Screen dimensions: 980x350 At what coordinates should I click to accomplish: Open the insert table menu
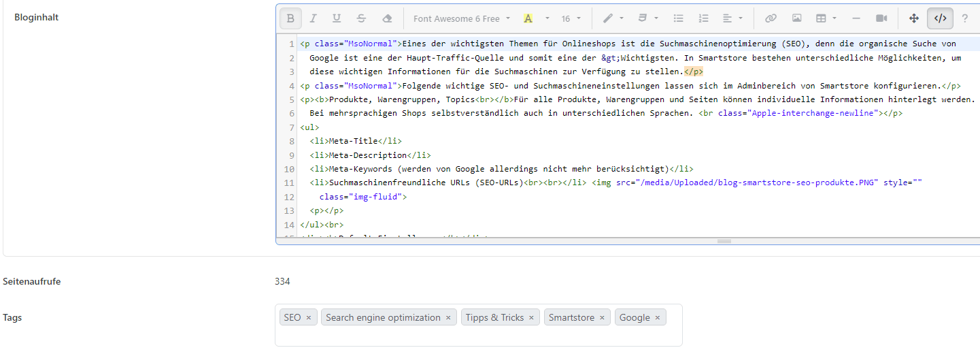826,18
